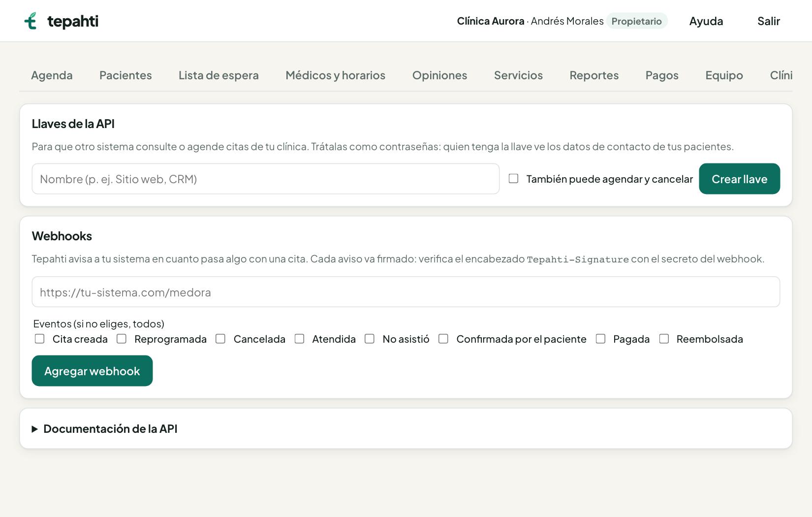Screen dimensions: 812x517
Task: Check the Reprogramada event
Action: (x=122, y=339)
